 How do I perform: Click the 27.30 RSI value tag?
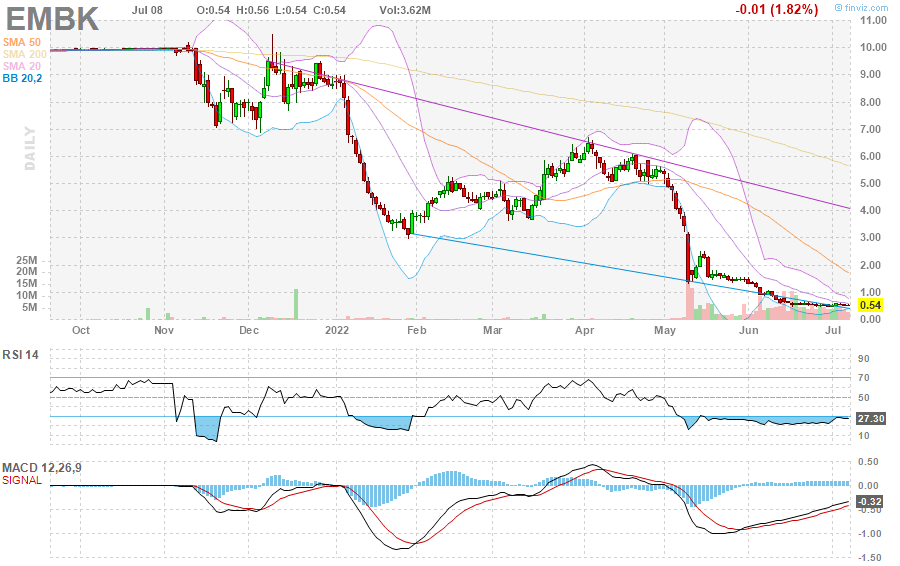point(871,418)
